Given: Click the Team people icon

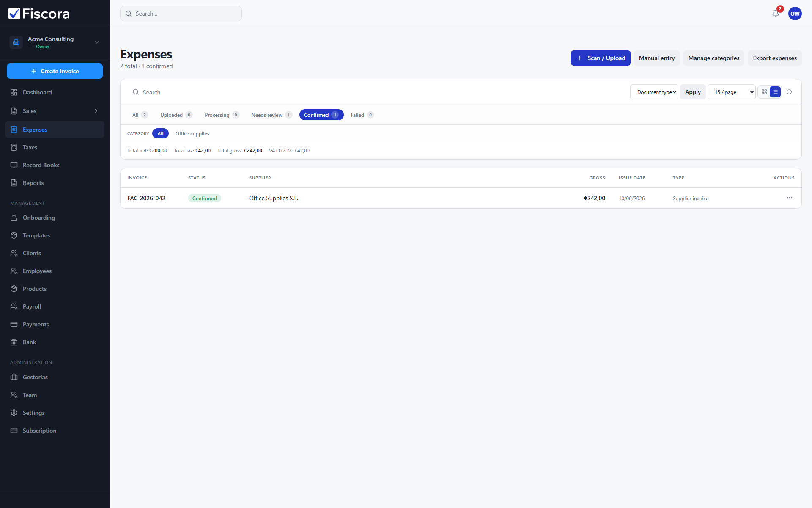Looking at the screenshot, I should (x=14, y=395).
